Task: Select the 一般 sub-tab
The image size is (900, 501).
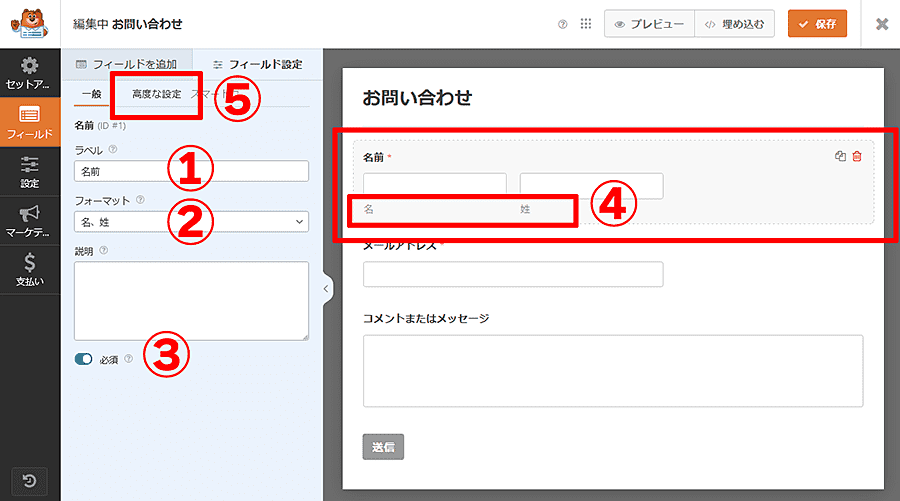Action: (x=91, y=94)
